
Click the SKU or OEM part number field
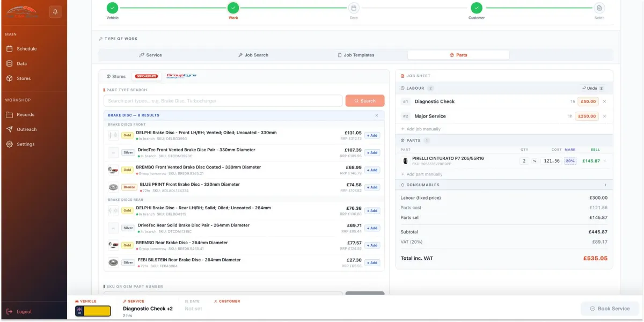pyautogui.click(x=223, y=294)
